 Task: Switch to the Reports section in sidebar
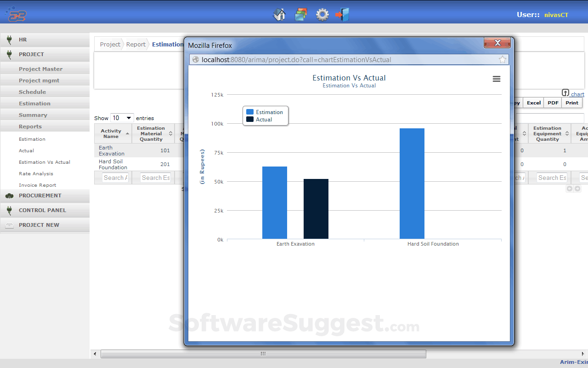pos(30,126)
